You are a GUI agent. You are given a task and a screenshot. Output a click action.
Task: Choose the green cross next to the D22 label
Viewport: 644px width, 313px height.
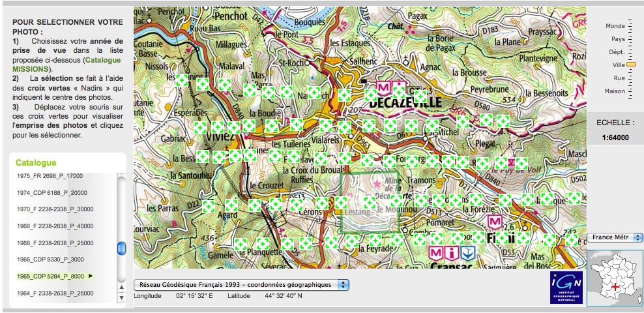pos(208,206)
